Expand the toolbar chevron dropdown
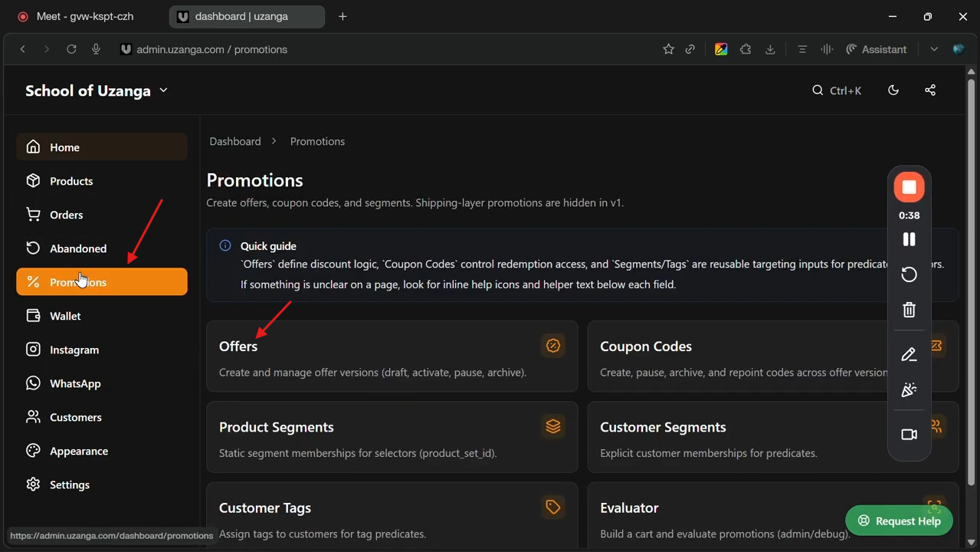The height and width of the screenshot is (552, 980). click(x=934, y=49)
